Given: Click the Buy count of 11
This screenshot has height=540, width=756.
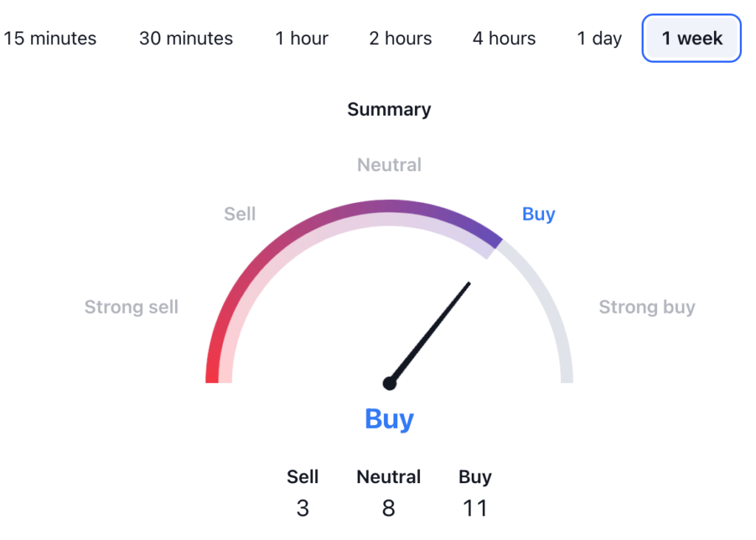Looking at the screenshot, I should [x=475, y=508].
